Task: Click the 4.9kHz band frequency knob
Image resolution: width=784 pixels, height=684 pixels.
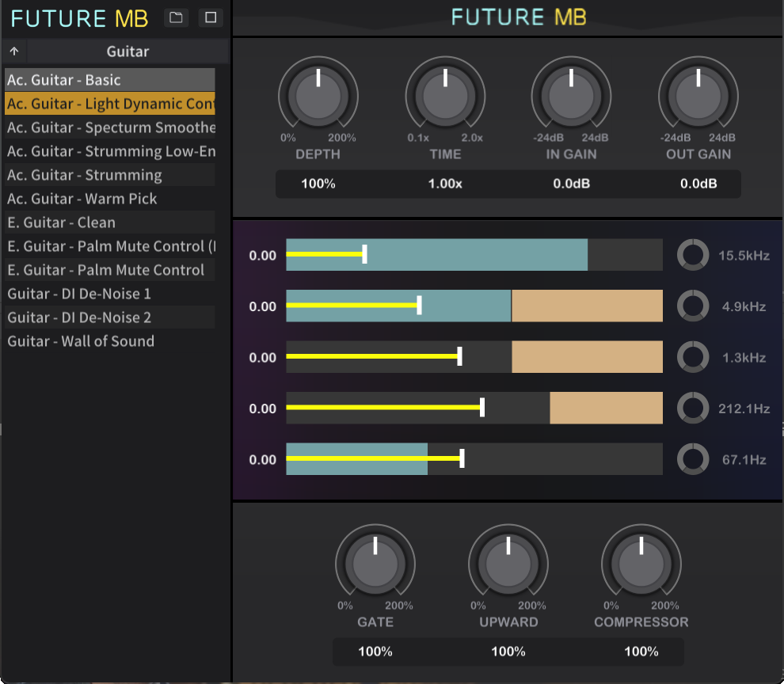Action: pyautogui.click(x=692, y=306)
